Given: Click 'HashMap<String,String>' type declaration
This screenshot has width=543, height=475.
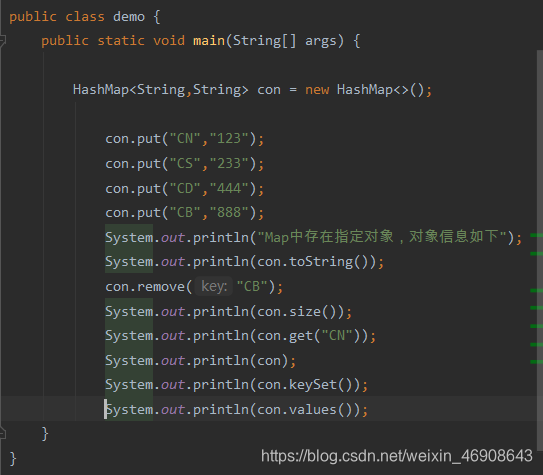Looking at the screenshot, I should point(161,90).
